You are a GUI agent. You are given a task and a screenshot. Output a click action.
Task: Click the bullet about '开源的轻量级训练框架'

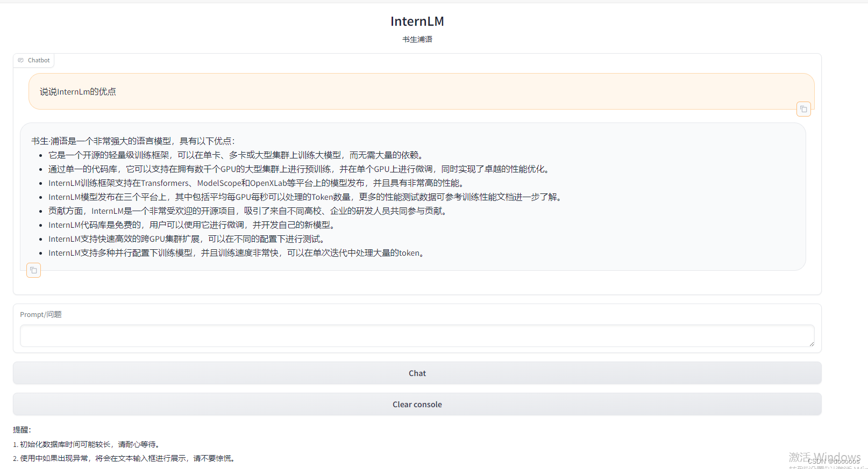[x=237, y=155]
